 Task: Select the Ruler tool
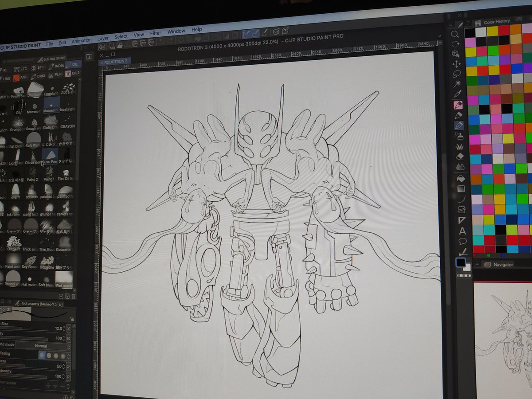click(462, 220)
